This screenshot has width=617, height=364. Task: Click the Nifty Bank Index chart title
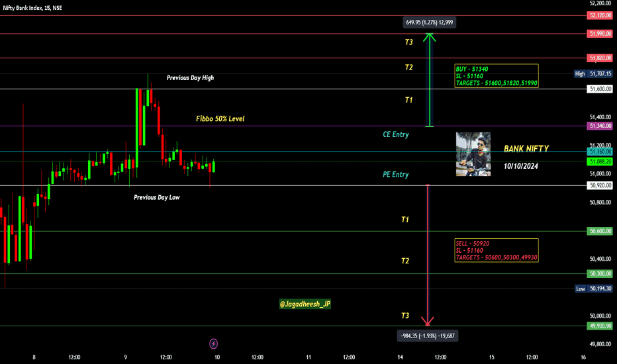click(32, 8)
